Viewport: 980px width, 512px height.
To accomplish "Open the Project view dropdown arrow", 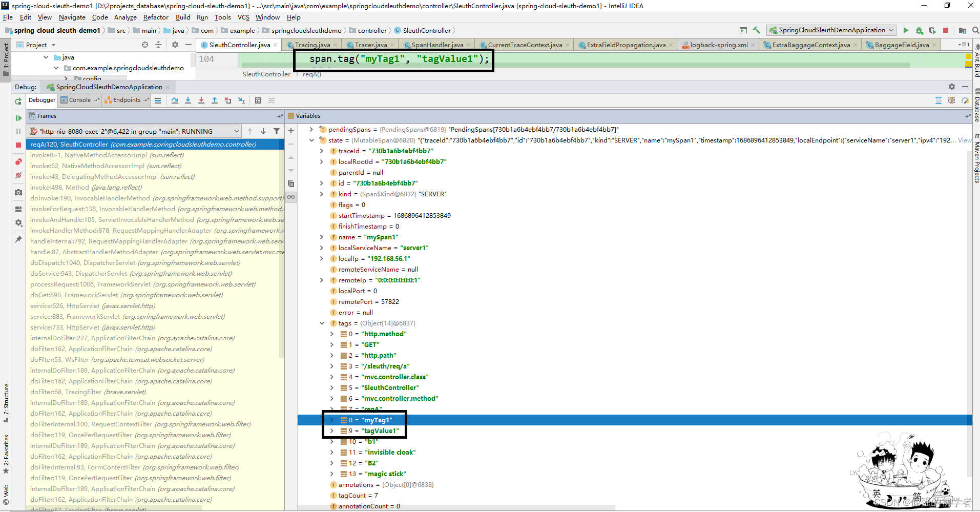I will 53,45.
